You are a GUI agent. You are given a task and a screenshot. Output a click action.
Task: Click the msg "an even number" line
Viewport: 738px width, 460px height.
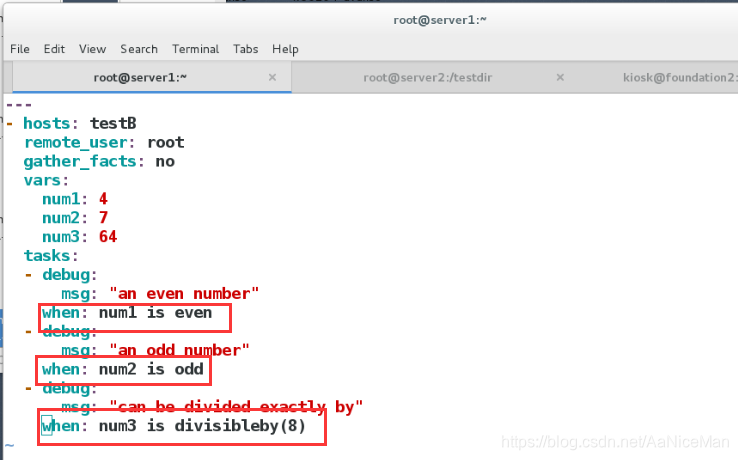(160, 294)
